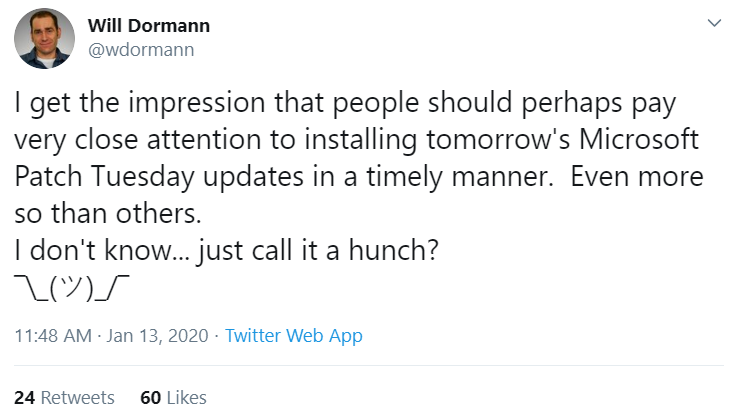Click the 'Even more' phrase in the tweet
This screenshot has width=733, height=418.
(x=637, y=177)
